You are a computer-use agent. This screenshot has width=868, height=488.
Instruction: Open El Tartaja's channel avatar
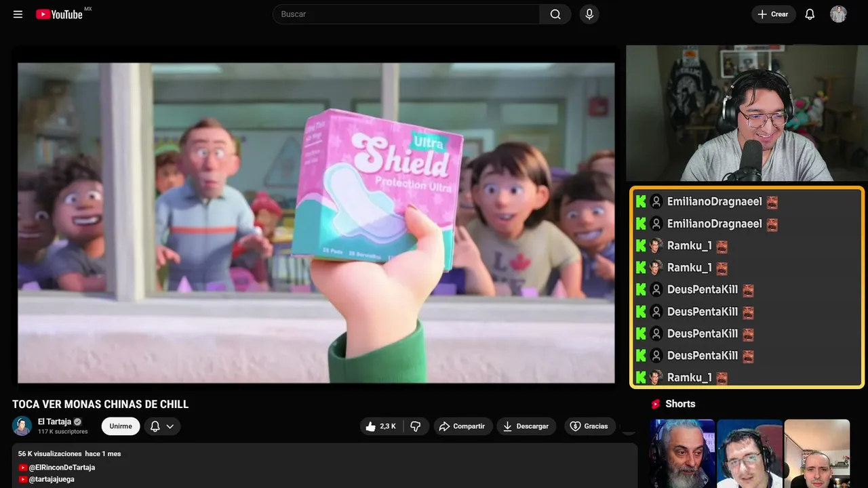pos(22,426)
